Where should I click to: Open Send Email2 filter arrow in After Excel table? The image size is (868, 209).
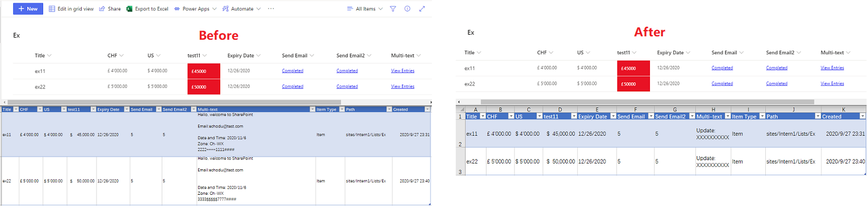(x=692, y=116)
